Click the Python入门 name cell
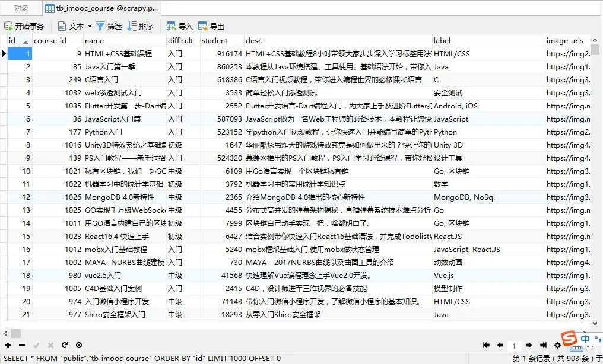Viewport: 603px width, 364px height. (x=125, y=132)
